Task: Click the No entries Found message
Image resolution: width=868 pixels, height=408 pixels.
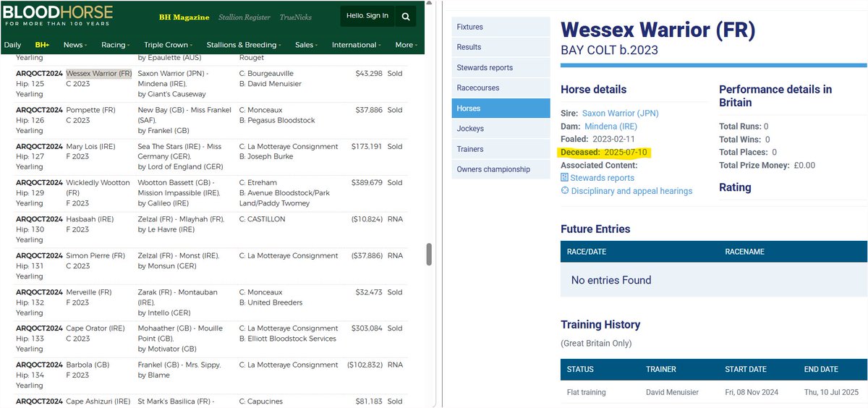Action: pyautogui.click(x=611, y=280)
